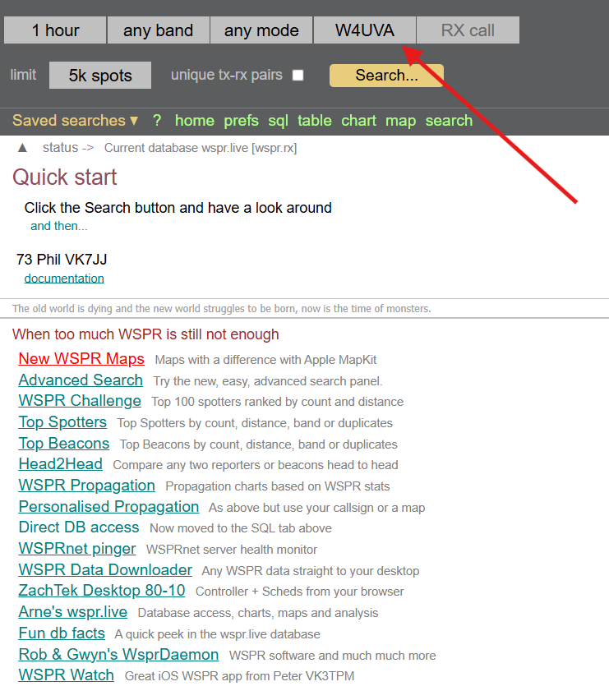Change the 5k spots limit
The image size is (609, 700).
point(100,76)
